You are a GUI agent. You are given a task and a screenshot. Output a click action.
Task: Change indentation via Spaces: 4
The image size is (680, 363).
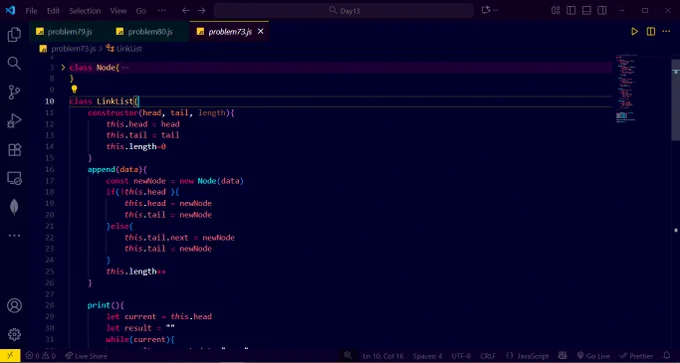point(428,356)
